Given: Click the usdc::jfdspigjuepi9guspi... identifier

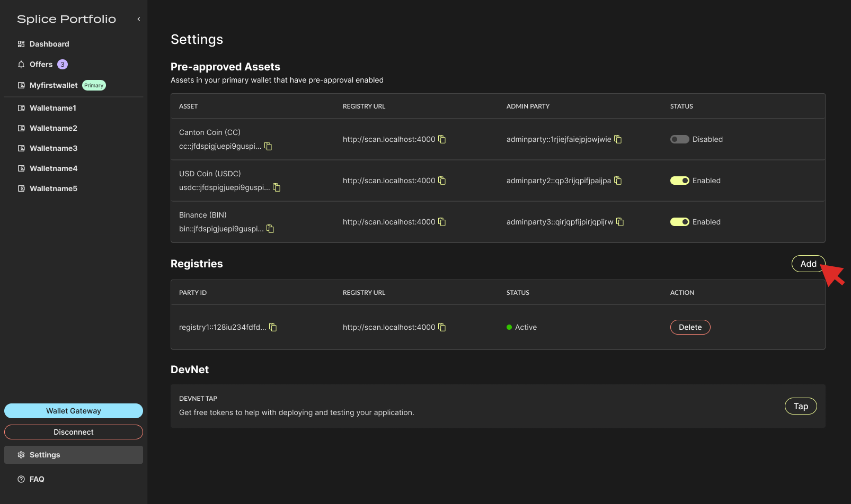Looking at the screenshot, I should [x=225, y=187].
